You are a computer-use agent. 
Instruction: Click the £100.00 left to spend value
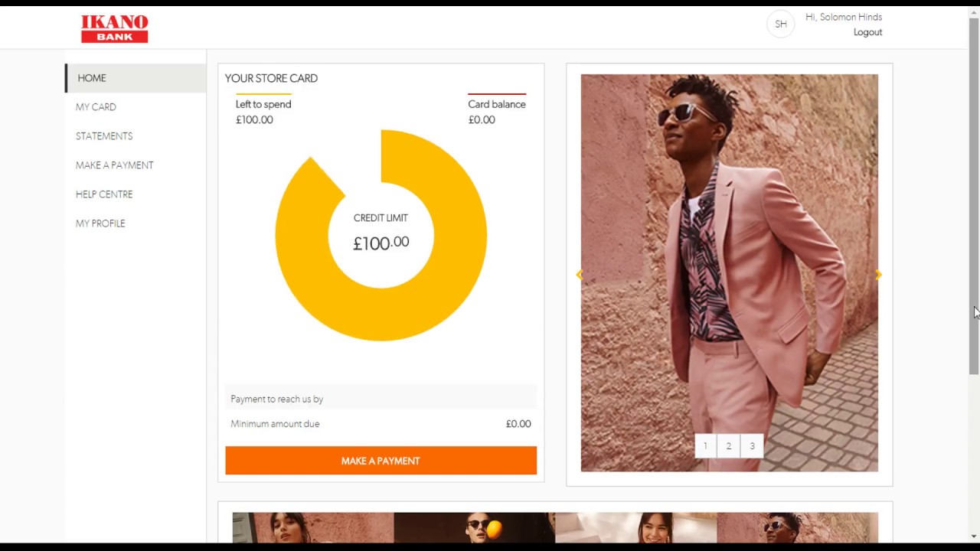[x=254, y=119]
